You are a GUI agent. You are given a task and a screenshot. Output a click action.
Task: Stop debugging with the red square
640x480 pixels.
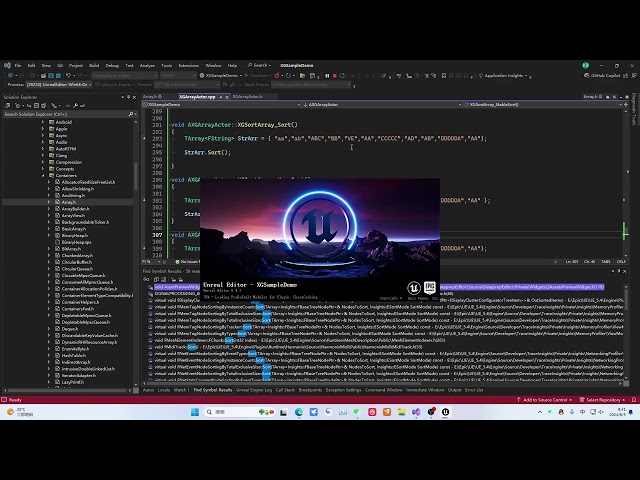point(335,76)
